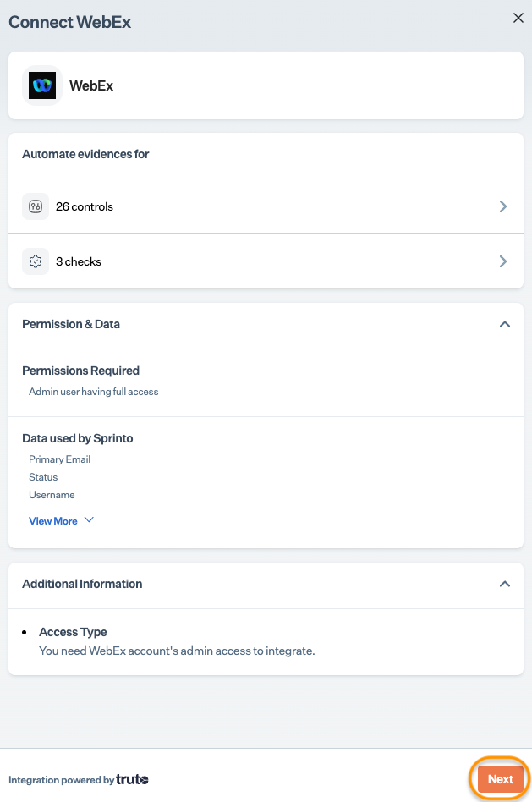
Task: Click the truto logo in the footer
Action: (133, 779)
